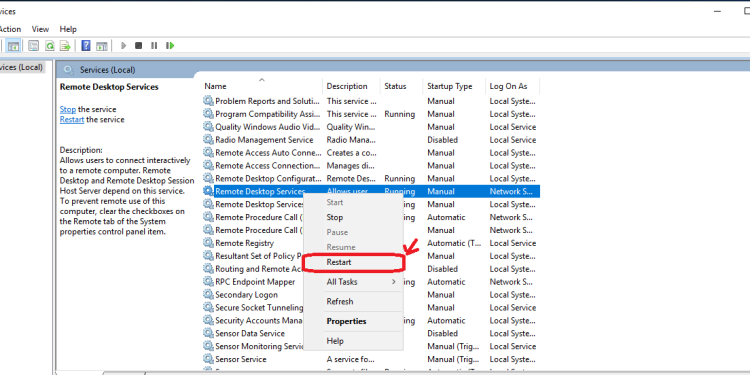Viewport: 750px width, 375px height.
Task: Sort by the Description column header
Action: pos(352,87)
